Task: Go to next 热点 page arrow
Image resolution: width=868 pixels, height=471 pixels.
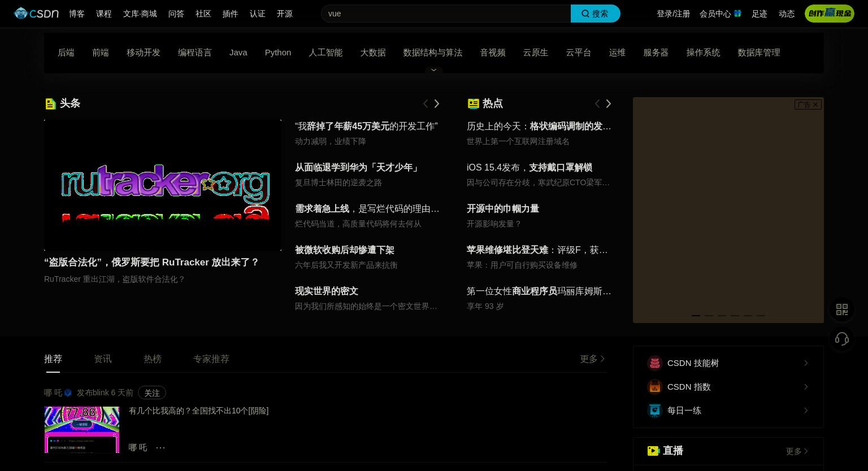Action: click(609, 103)
